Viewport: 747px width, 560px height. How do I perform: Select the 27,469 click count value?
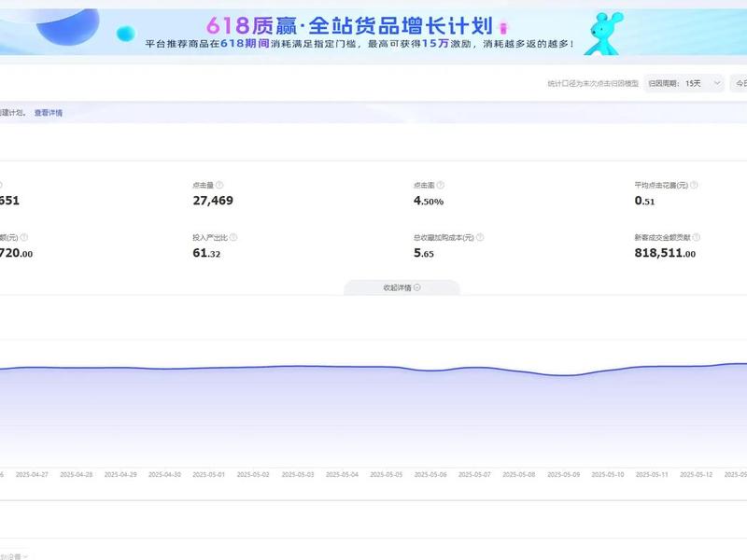click(x=213, y=201)
